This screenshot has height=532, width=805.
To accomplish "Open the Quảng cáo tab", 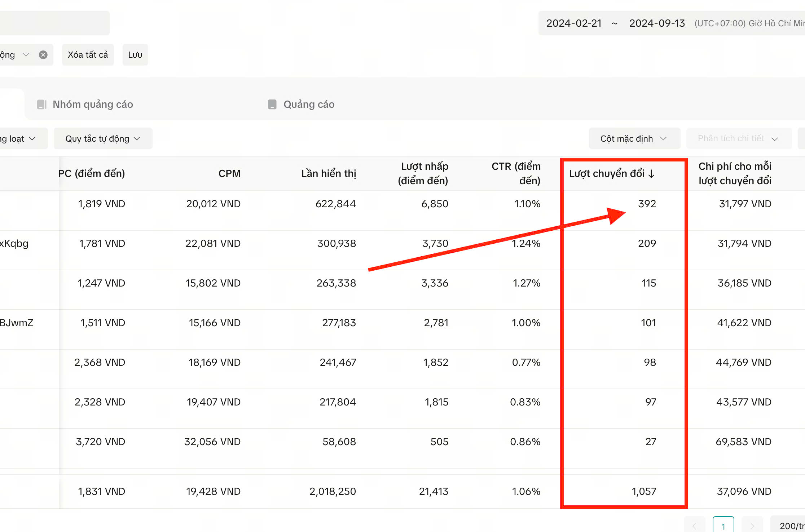I will point(302,105).
